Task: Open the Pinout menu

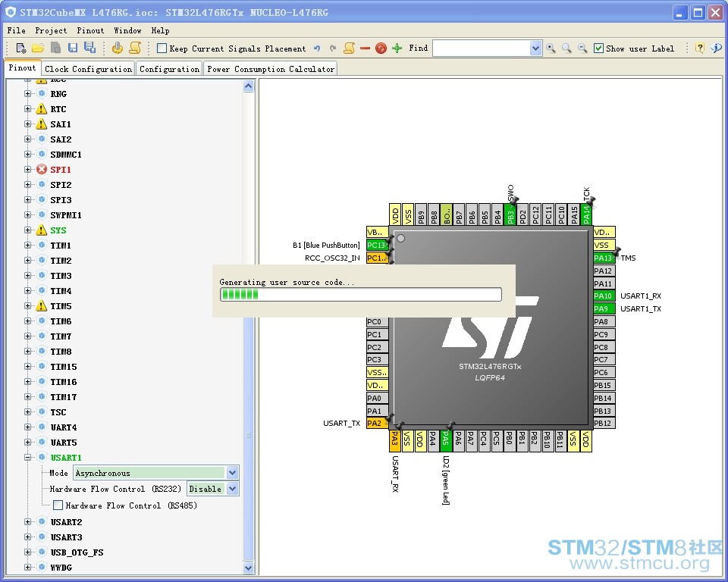Action: (90, 30)
